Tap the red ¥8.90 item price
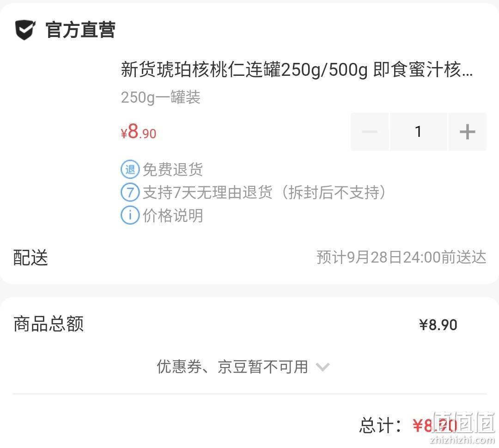 (139, 131)
